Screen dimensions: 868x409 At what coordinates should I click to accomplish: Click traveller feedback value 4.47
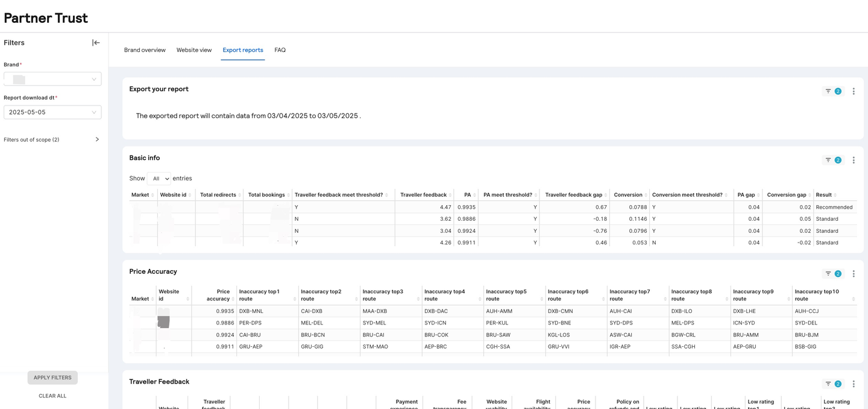click(x=445, y=207)
